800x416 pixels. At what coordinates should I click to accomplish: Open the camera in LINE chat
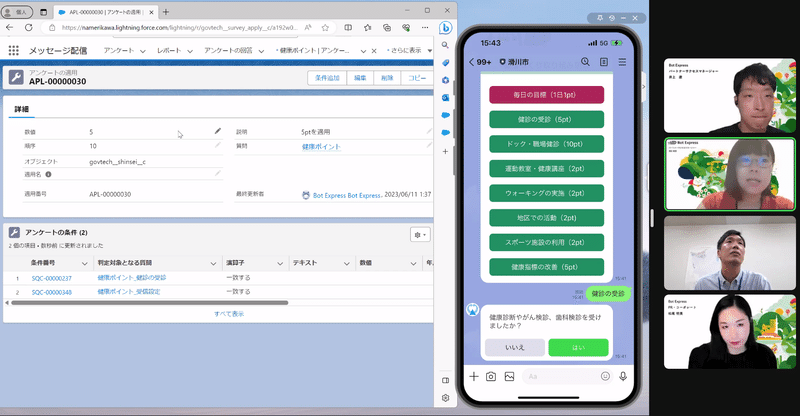click(x=491, y=376)
